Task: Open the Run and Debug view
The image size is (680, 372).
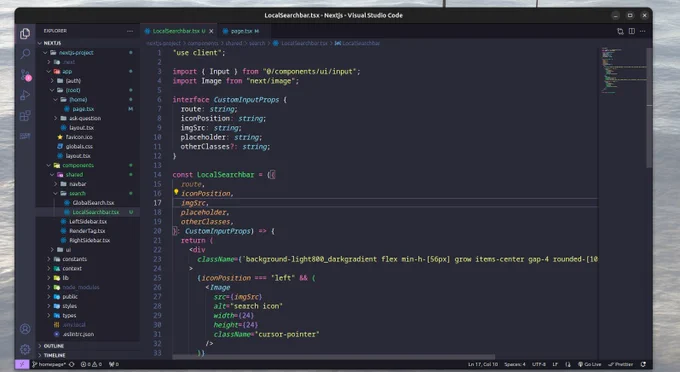Action: point(25,95)
